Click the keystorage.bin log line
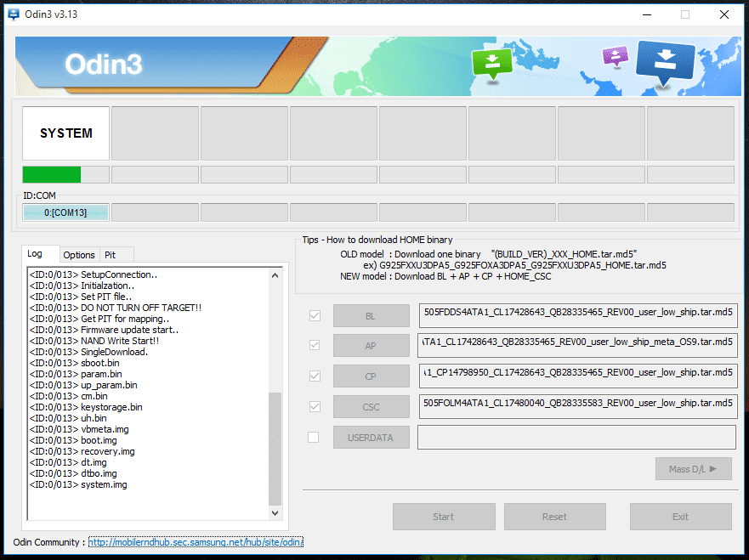The image size is (749, 560). point(86,407)
